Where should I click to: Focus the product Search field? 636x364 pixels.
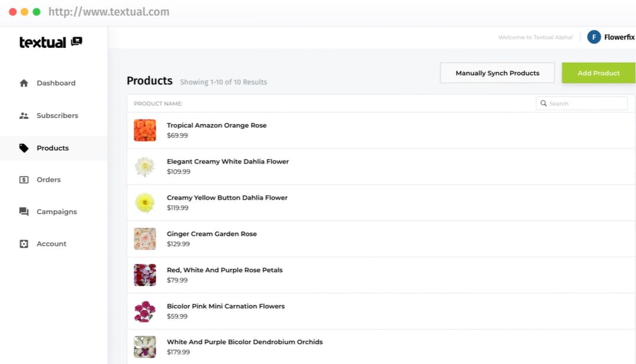pyautogui.click(x=586, y=103)
